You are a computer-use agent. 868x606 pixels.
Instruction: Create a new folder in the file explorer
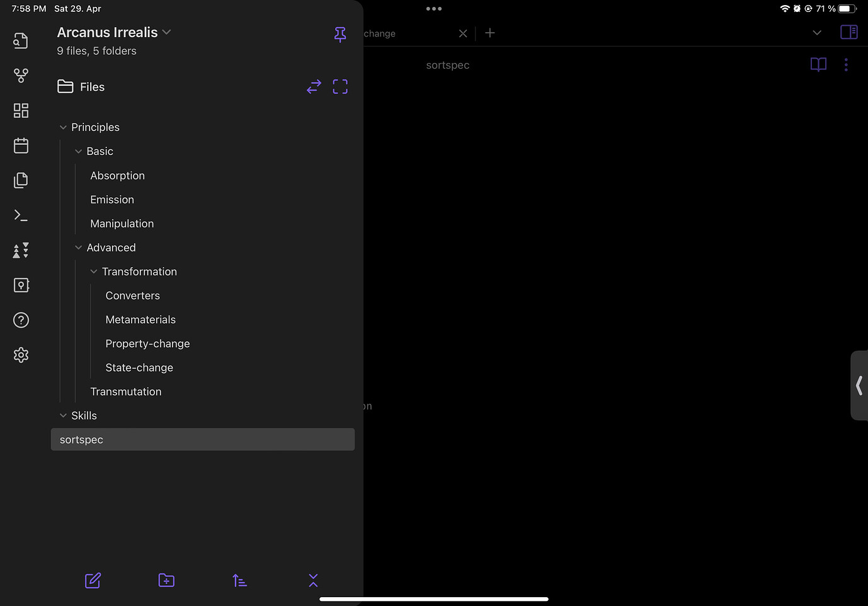click(x=166, y=580)
